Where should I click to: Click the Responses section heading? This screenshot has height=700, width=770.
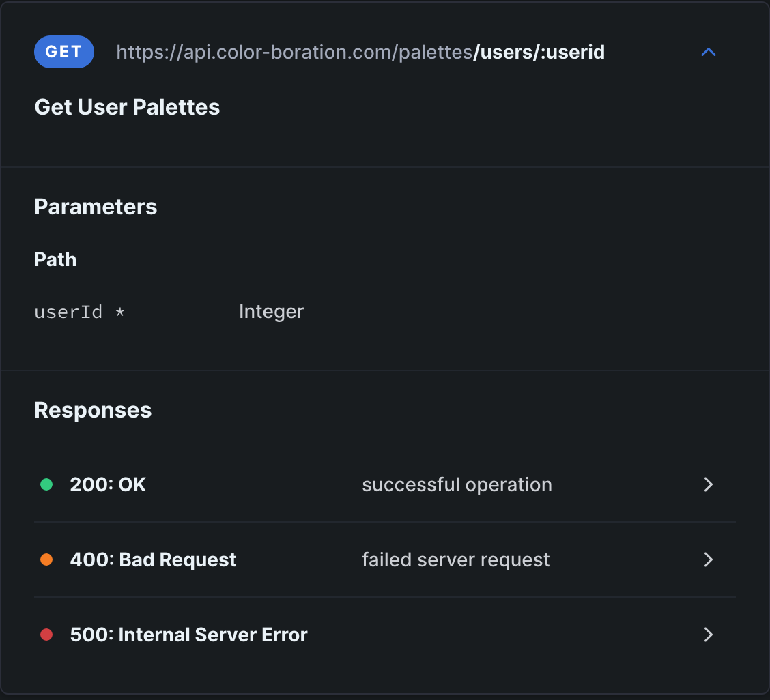click(x=93, y=410)
